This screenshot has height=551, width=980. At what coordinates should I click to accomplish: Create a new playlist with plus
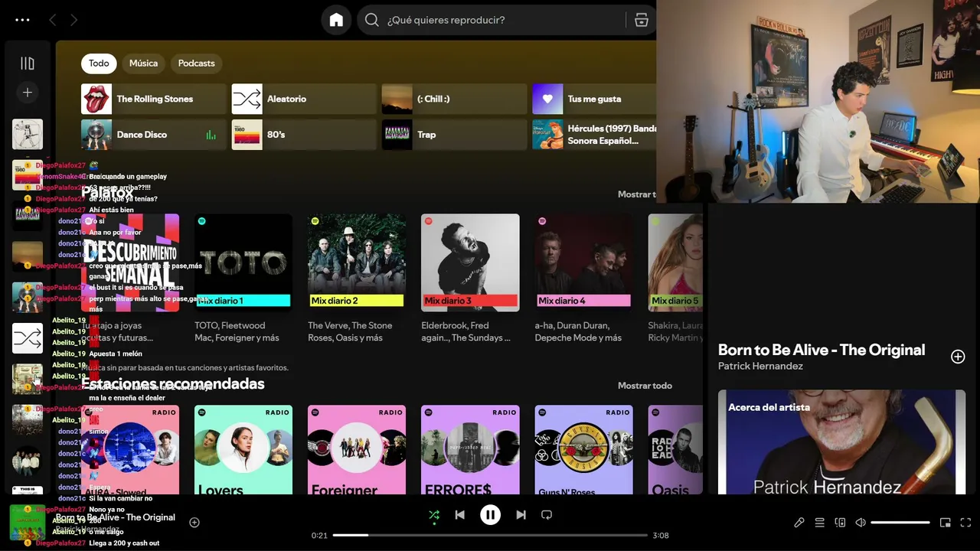28,93
